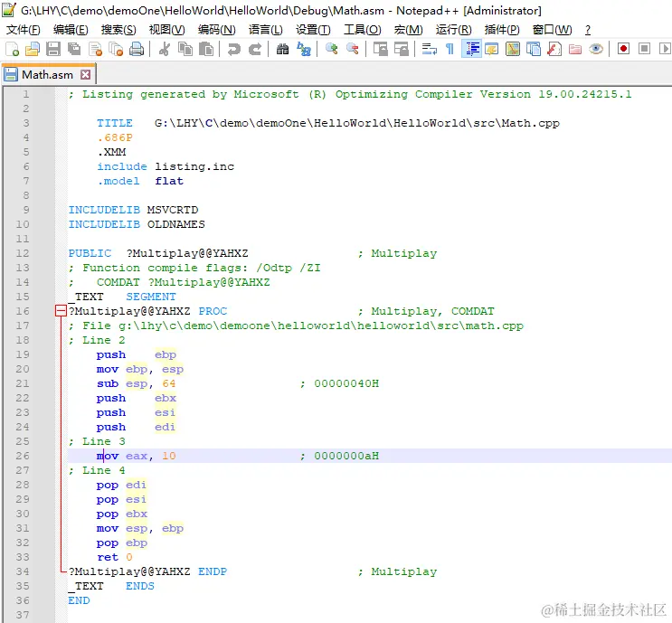Open the 编码(N) menu

point(216,30)
